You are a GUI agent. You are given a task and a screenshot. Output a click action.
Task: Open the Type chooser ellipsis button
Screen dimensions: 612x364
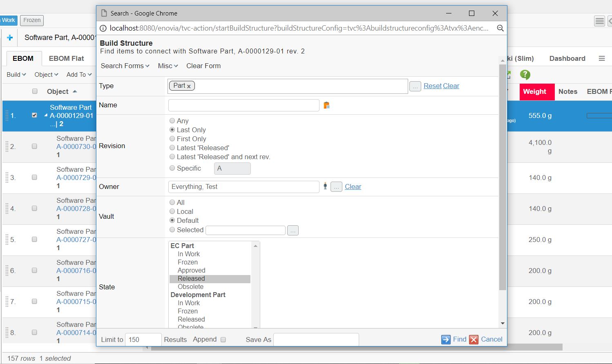[x=415, y=86]
